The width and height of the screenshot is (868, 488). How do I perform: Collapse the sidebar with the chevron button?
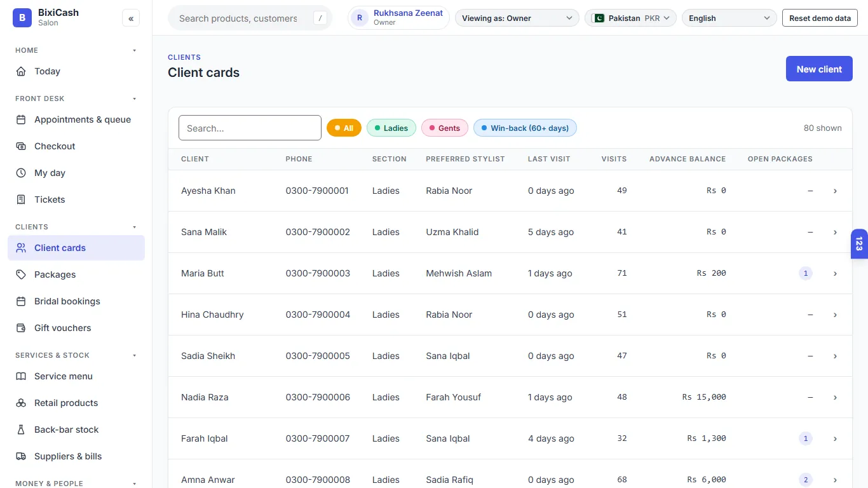click(131, 18)
